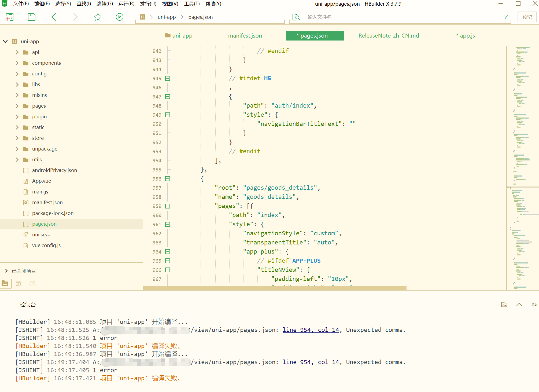Click the uni.scss file icon
Image resolution: width=539 pixels, height=392 pixels.
pos(26,235)
